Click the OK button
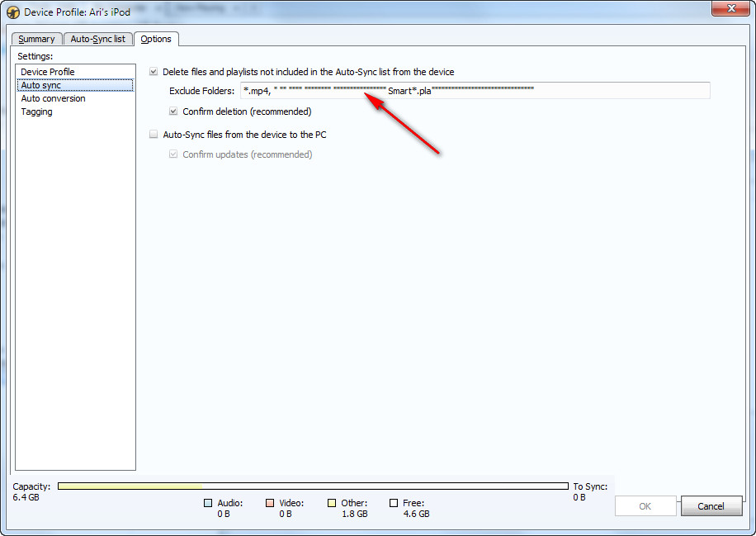This screenshot has width=756, height=536. [x=645, y=506]
